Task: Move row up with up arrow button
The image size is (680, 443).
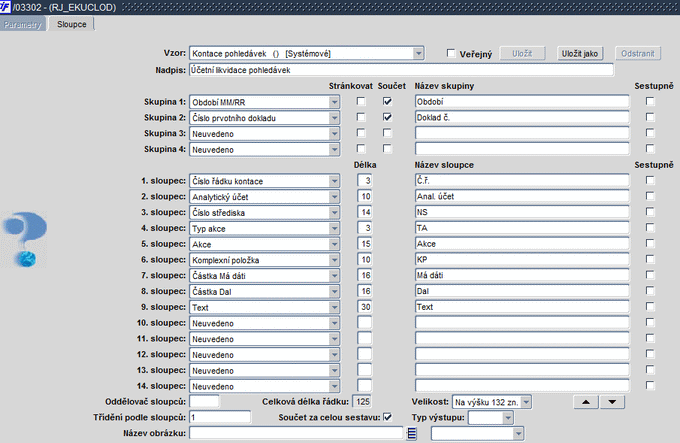Action: tap(586, 402)
